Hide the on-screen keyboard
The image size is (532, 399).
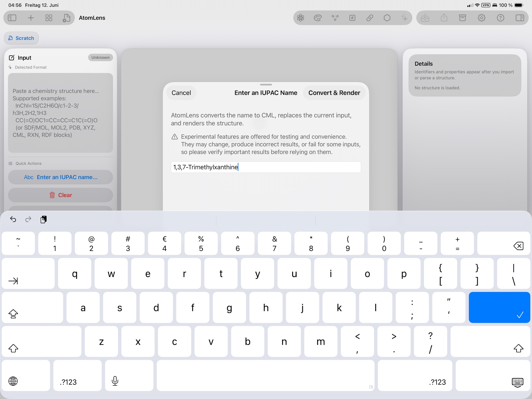[x=493, y=375]
